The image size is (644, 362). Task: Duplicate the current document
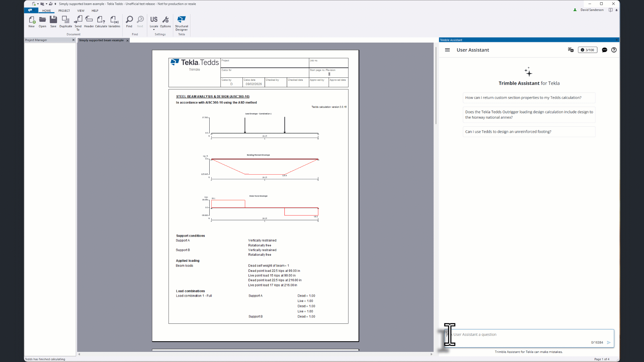pyautogui.click(x=66, y=22)
